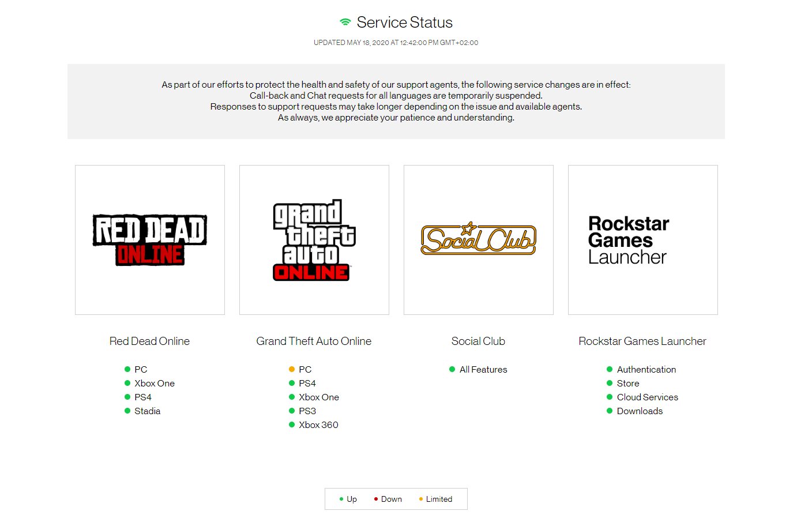Click the green status dot for Red Dead Online PC
The height and width of the screenshot is (522, 812).
click(127, 369)
